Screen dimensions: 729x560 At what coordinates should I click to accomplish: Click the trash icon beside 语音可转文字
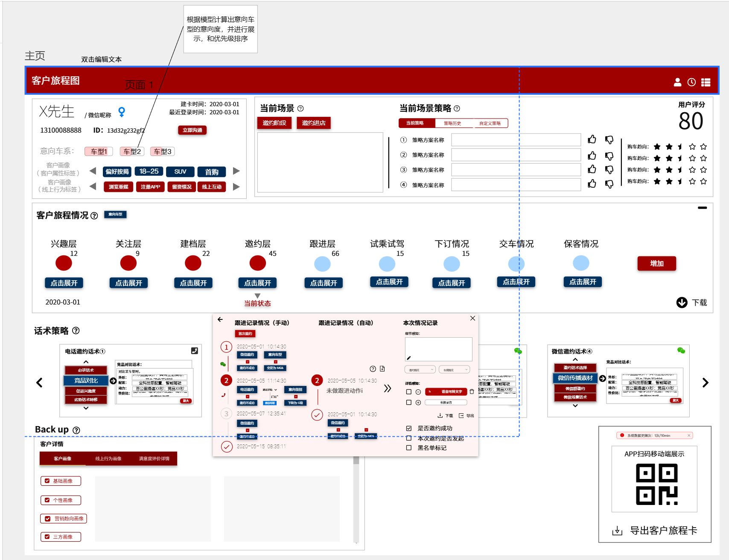[472, 392]
